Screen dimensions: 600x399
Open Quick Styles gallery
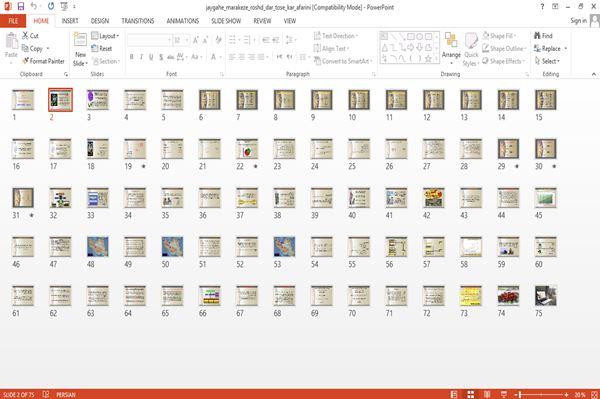tap(471, 50)
